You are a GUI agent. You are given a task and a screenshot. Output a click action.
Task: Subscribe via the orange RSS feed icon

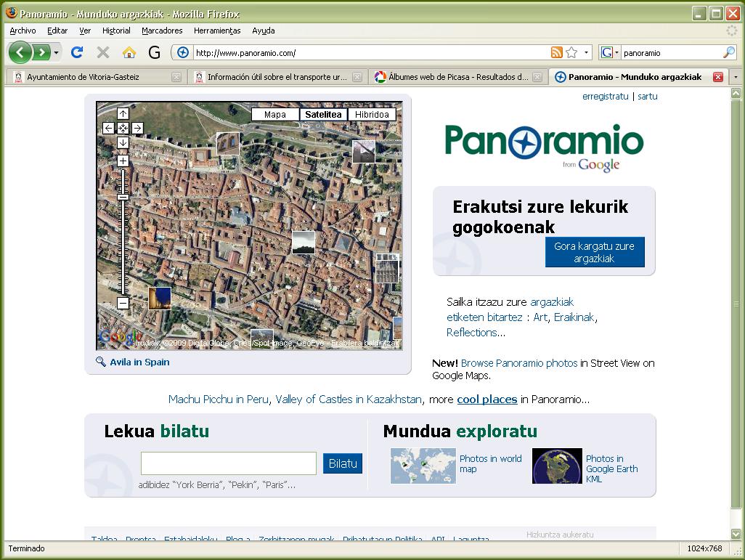(556, 52)
